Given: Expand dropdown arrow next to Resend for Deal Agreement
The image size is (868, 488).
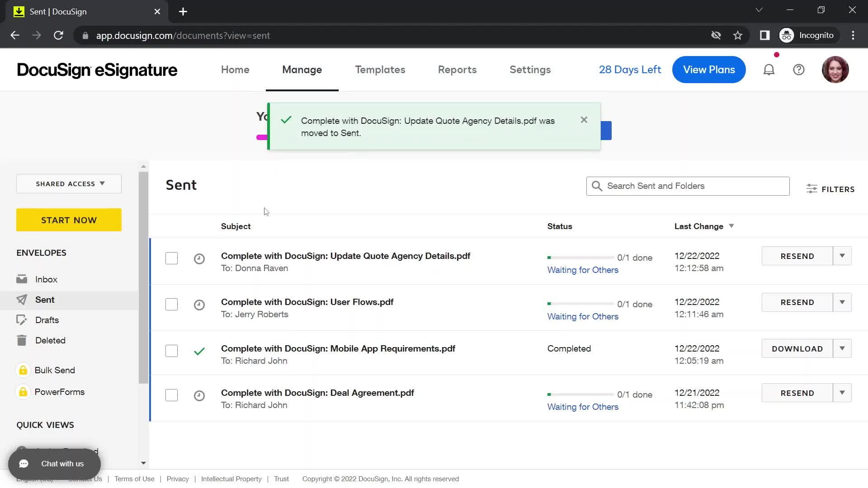Looking at the screenshot, I should click(842, 393).
